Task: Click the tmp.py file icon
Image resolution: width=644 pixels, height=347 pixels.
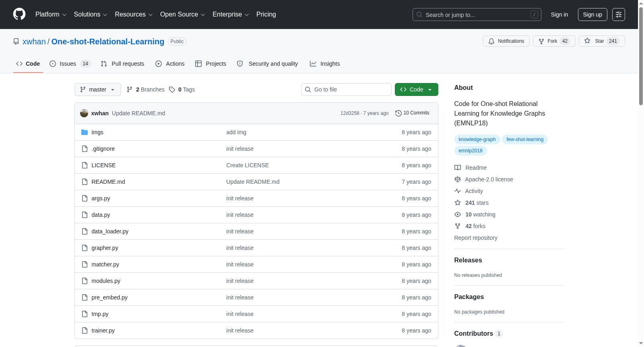Action: point(85,314)
